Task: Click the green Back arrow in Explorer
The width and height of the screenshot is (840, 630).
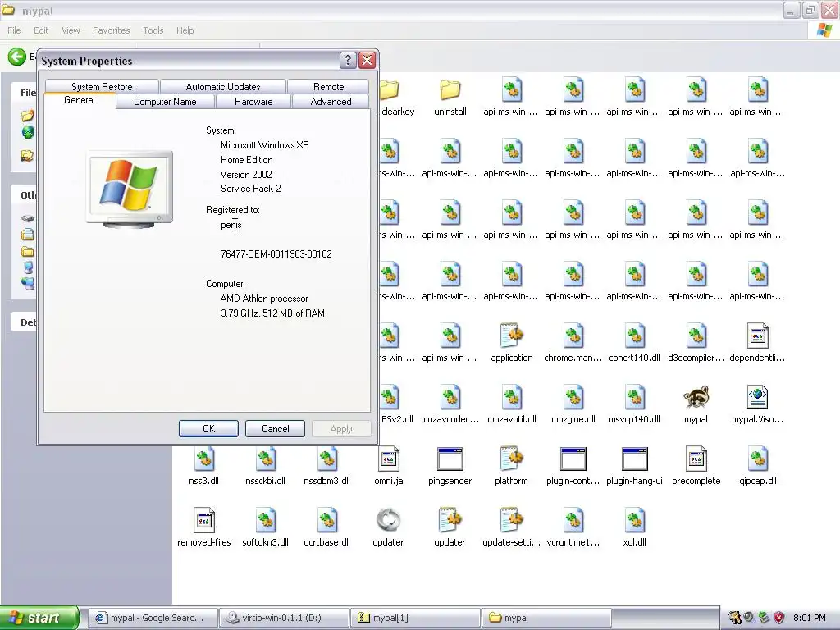Action: [x=16, y=57]
